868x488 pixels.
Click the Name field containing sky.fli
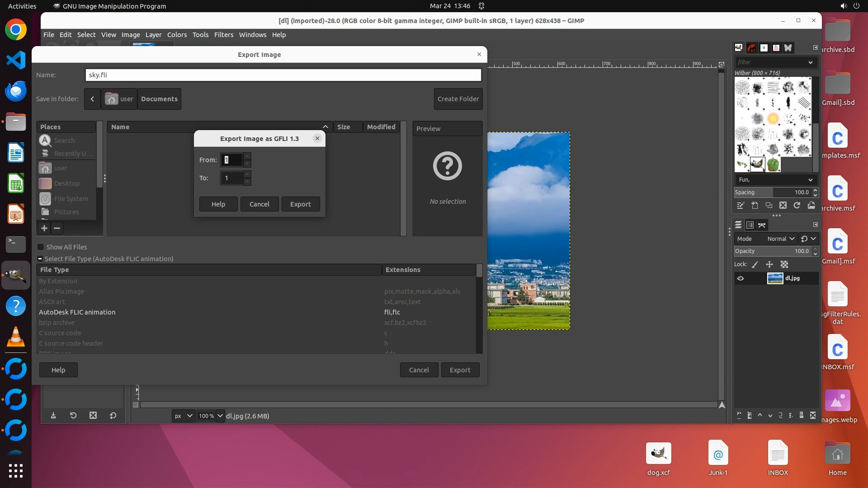coord(283,75)
